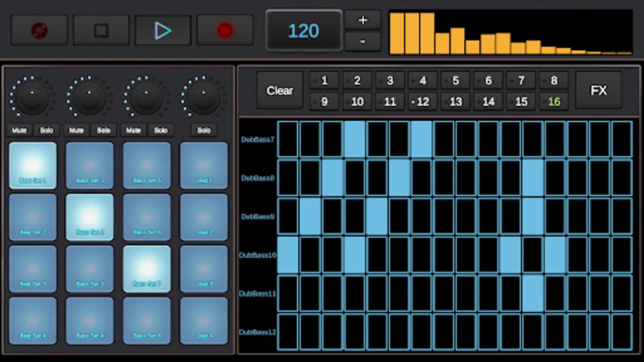
Task: Trigger the Beat Set 1 pad
Action: tap(33, 165)
